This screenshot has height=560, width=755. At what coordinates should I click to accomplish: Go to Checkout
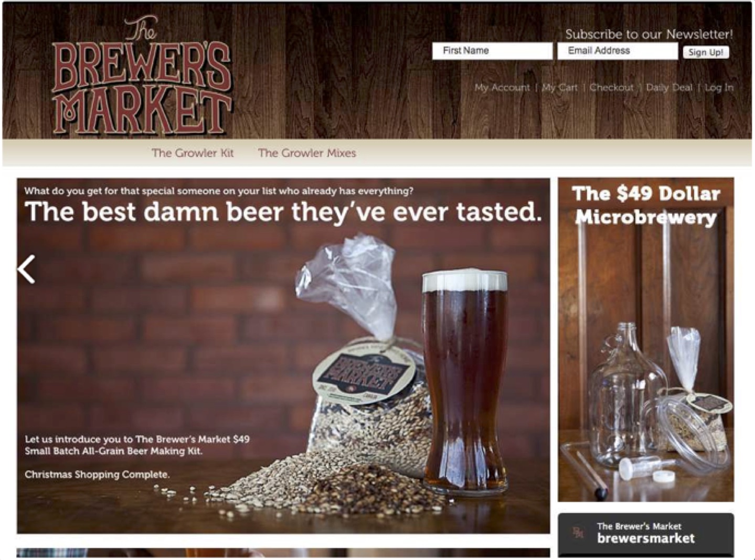point(611,88)
